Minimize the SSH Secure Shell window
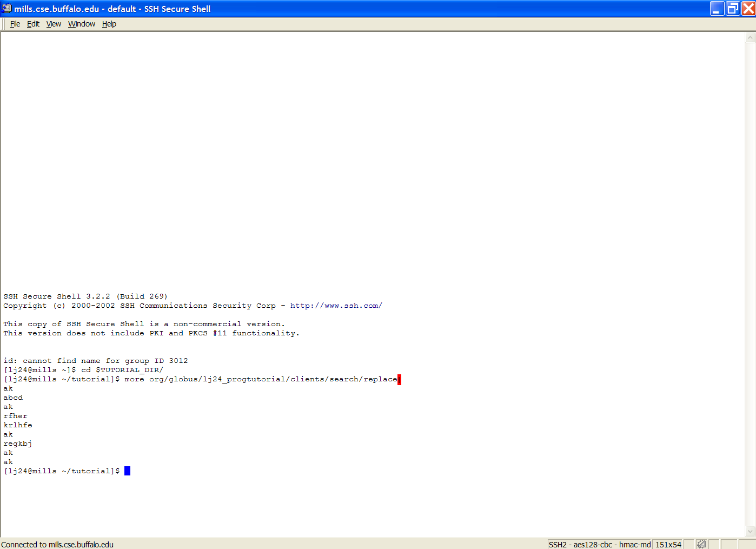This screenshot has height=549, width=756. click(717, 9)
